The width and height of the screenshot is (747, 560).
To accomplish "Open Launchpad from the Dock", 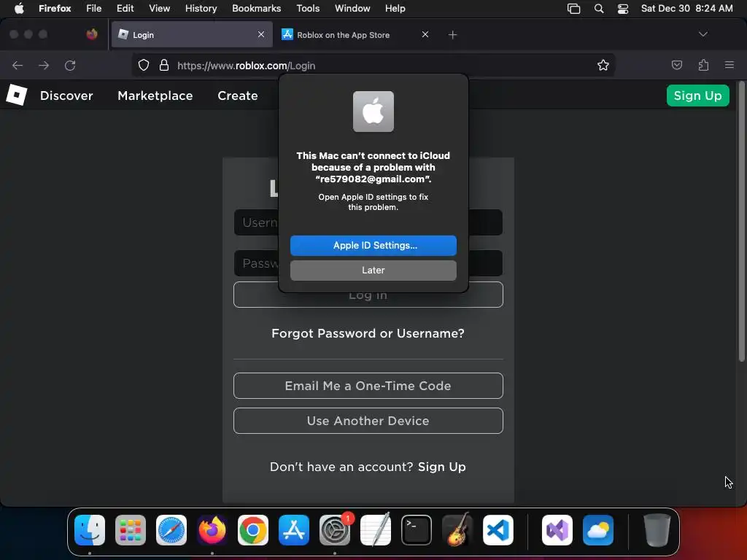I will (131, 530).
